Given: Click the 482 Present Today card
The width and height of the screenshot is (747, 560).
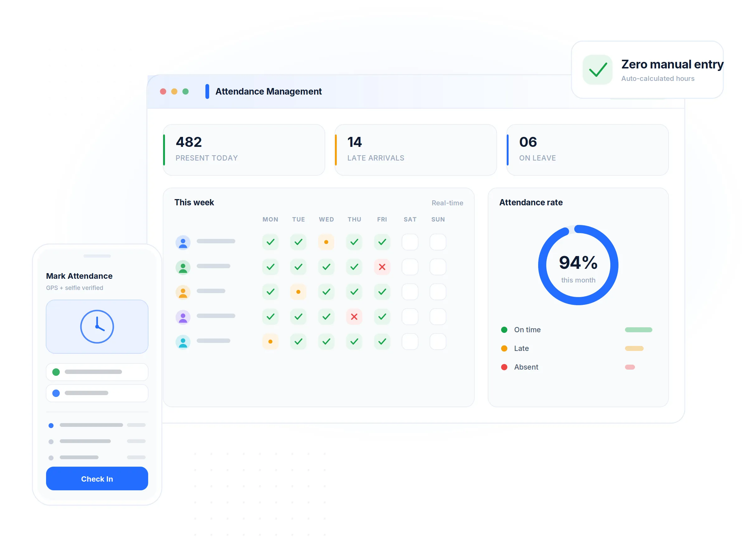Looking at the screenshot, I should click(244, 150).
